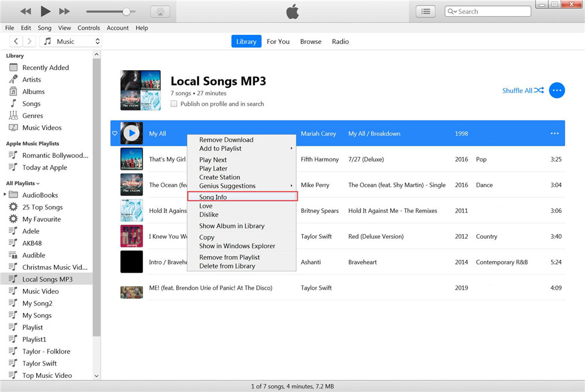Viewport: 585px width, 392px height.
Task: Play My All using the artwork play button
Action: click(131, 133)
